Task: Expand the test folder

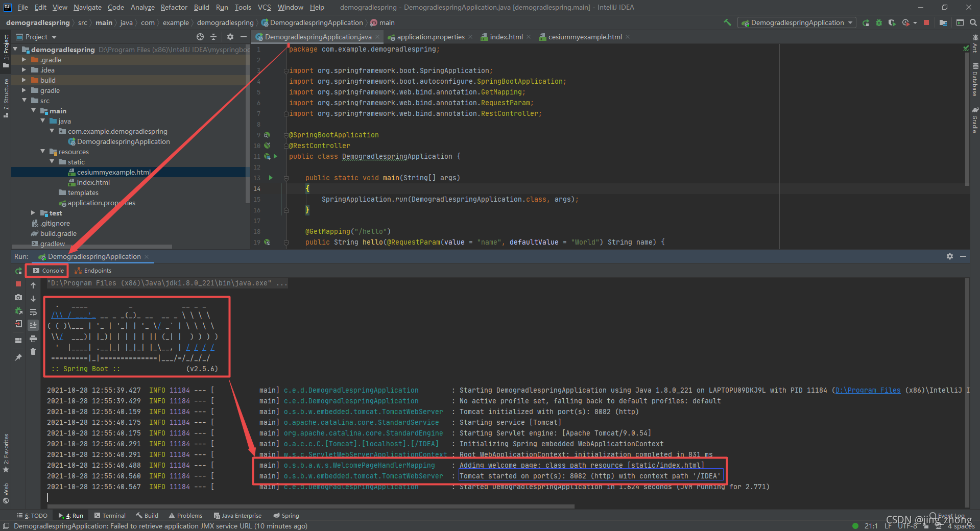Action: click(x=33, y=213)
